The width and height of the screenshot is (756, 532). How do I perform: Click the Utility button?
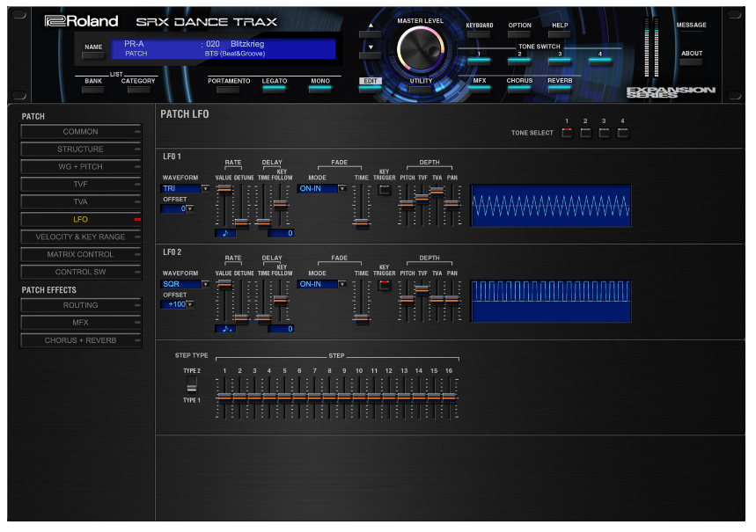click(x=421, y=89)
